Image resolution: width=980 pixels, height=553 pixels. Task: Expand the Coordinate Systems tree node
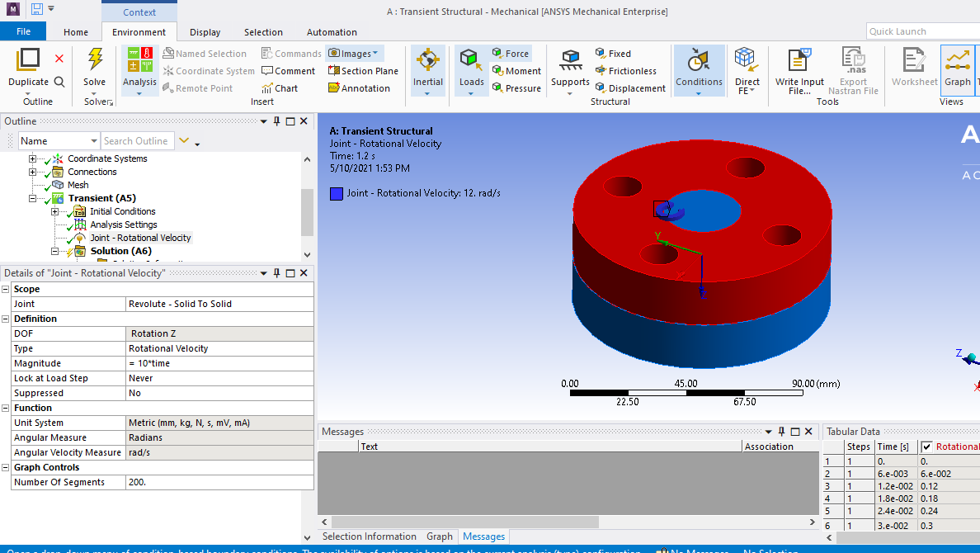(x=32, y=159)
